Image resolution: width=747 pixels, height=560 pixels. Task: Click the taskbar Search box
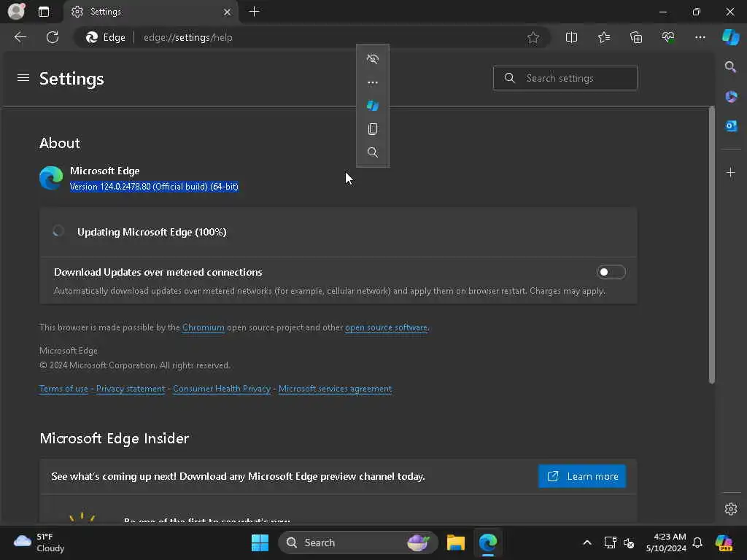[357, 542]
